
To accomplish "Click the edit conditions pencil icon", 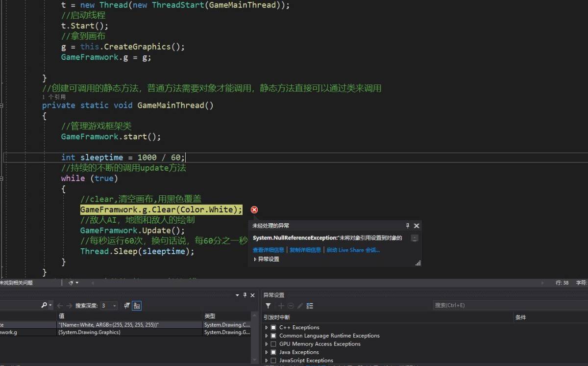I will tap(300, 306).
